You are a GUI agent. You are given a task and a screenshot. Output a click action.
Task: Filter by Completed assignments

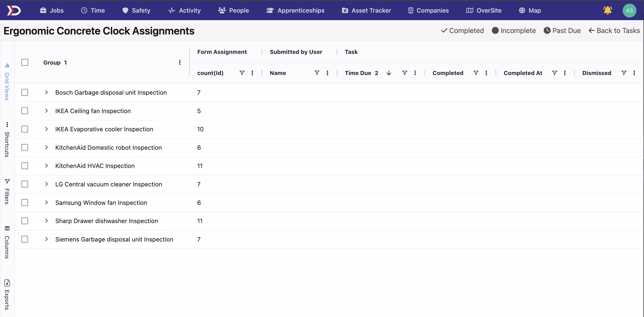click(x=462, y=31)
